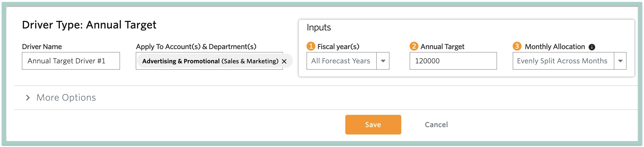
Task: Expand the More Options chevron
Action: tap(28, 98)
